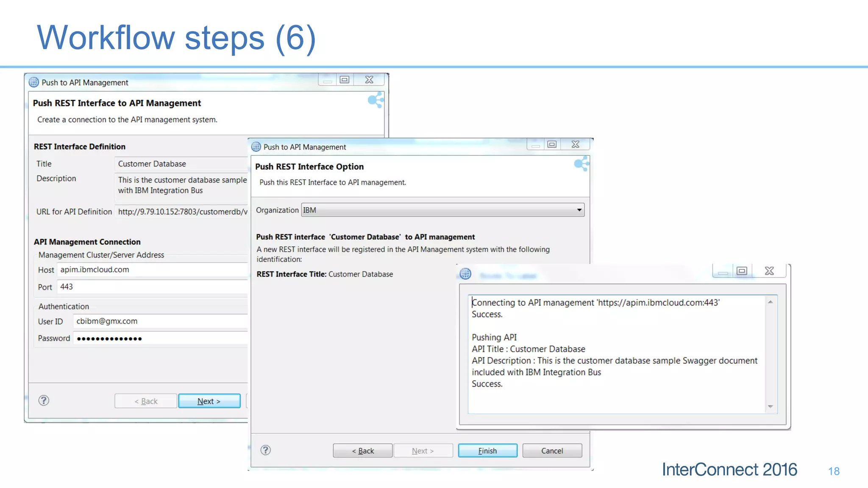Screen dimensions: 868x488
Task: Click the Title field showing Customer Database
Action: [x=181, y=164]
